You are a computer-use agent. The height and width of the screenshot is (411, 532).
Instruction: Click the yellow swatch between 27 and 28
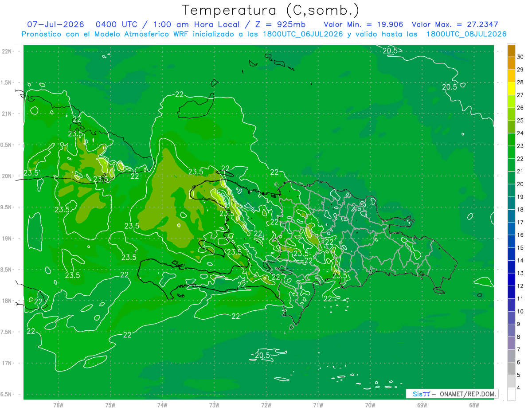coord(511,89)
